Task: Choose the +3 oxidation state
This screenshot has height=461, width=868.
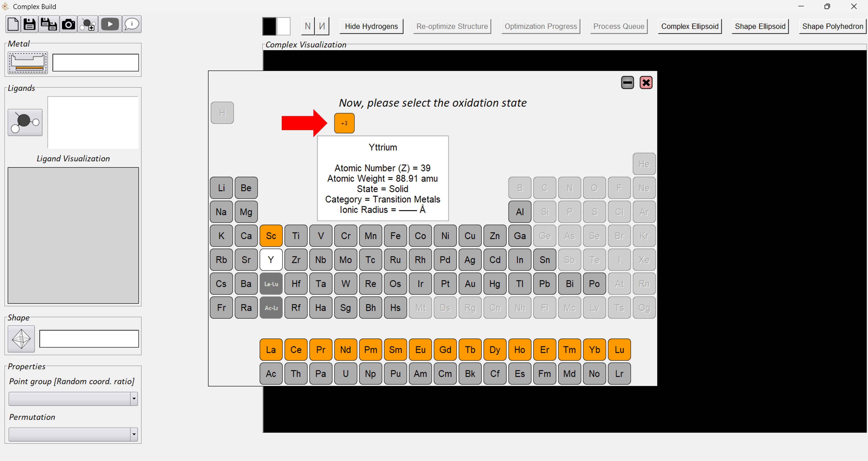Action: point(344,123)
